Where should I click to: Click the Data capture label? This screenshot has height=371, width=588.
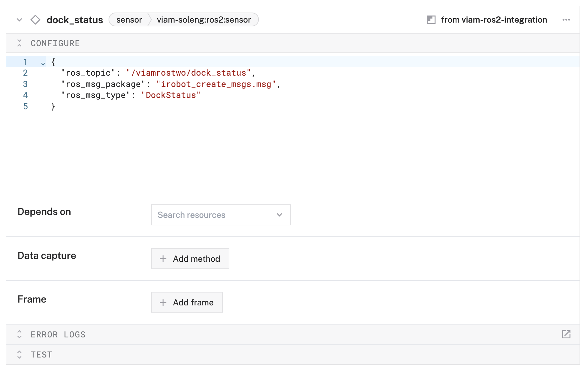[47, 255]
